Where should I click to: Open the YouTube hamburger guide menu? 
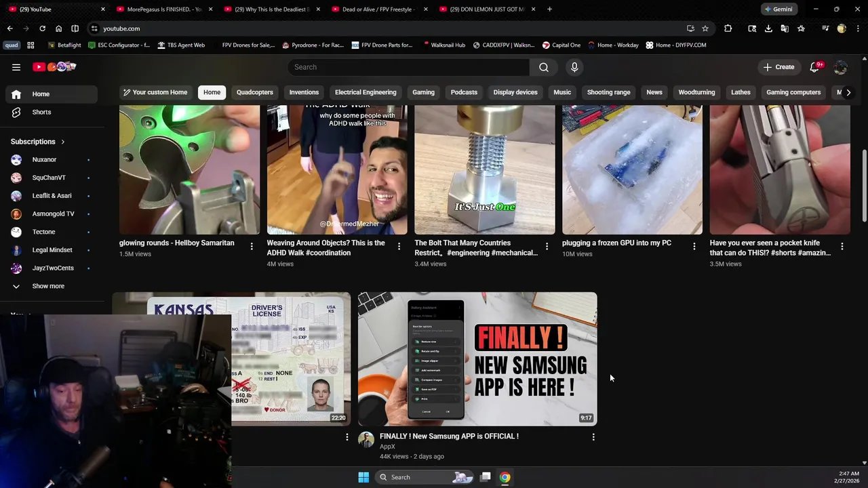pyautogui.click(x=16, y=67)
